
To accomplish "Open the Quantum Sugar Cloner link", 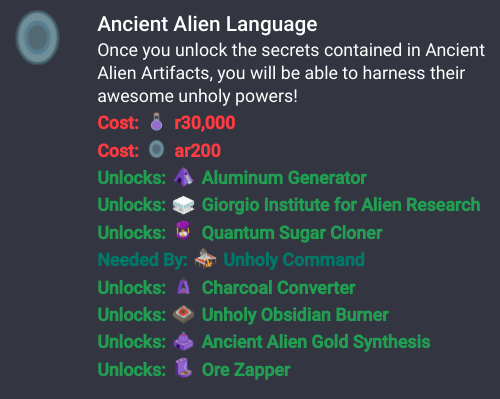I will tap(292, 233).
